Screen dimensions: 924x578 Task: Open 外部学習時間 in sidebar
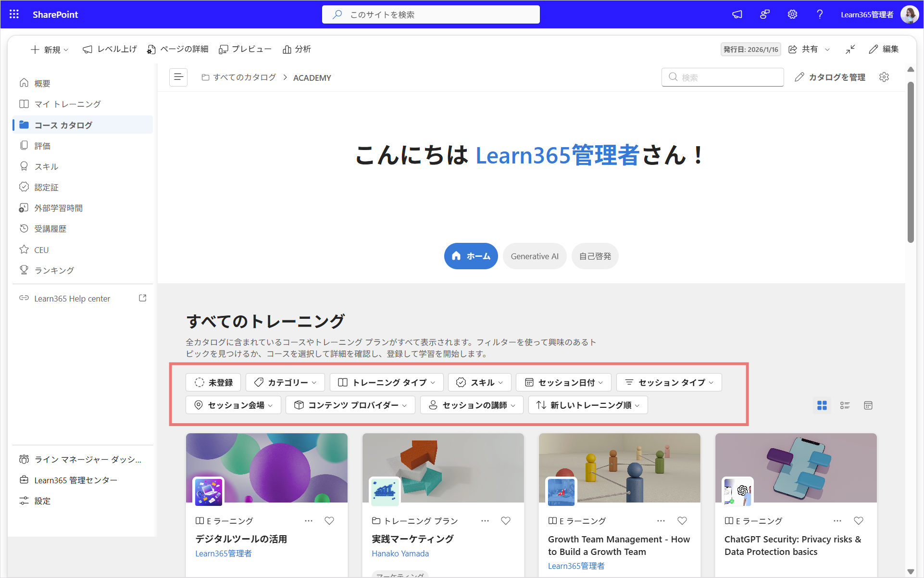pos(83,208)
